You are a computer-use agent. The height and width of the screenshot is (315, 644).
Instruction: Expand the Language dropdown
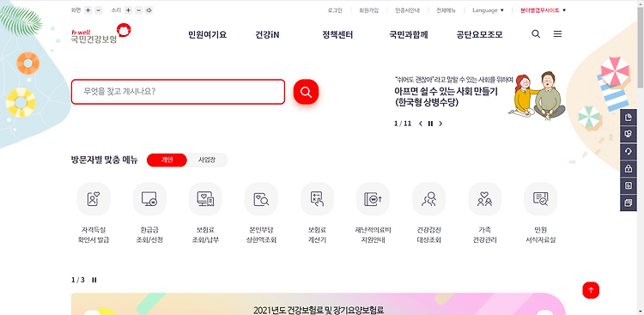pyautogui.click(x=488, y=10)
